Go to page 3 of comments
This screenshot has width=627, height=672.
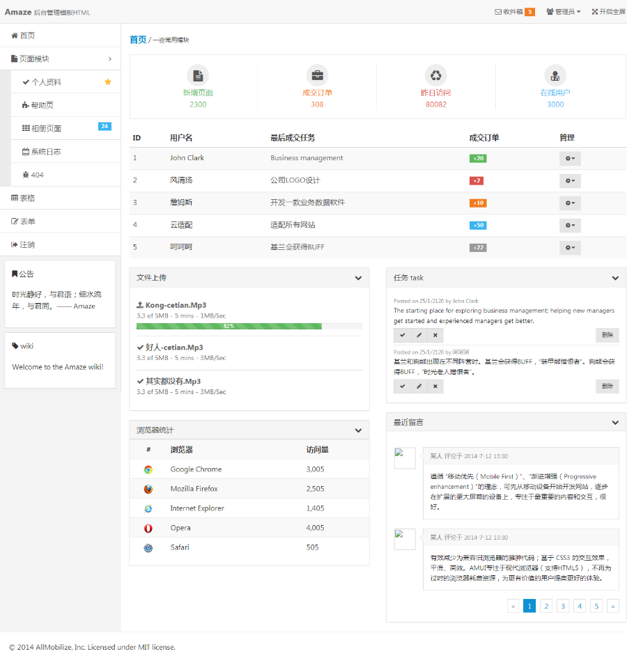click(563, 606)
